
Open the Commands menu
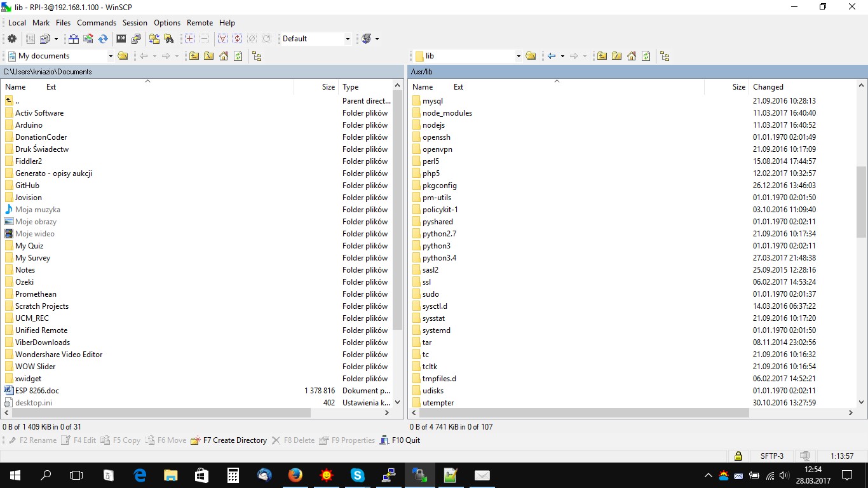click(97, 22)
